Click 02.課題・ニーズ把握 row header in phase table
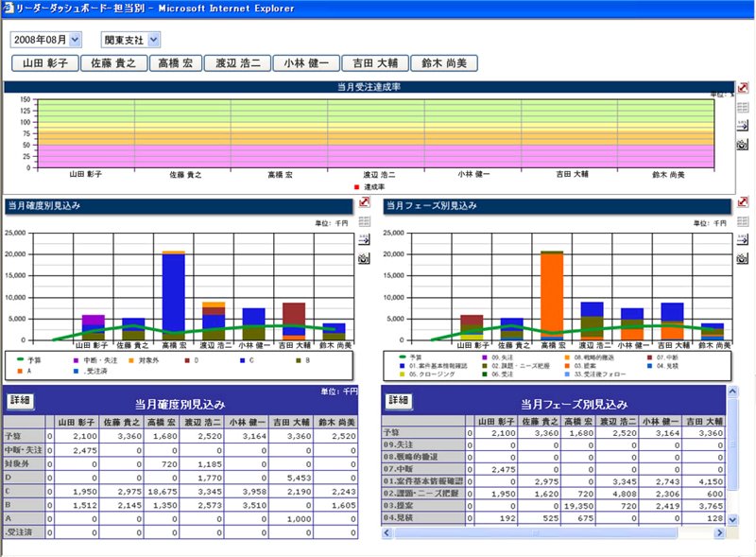This screenshot has width=756, height=557. pos(423,494)
